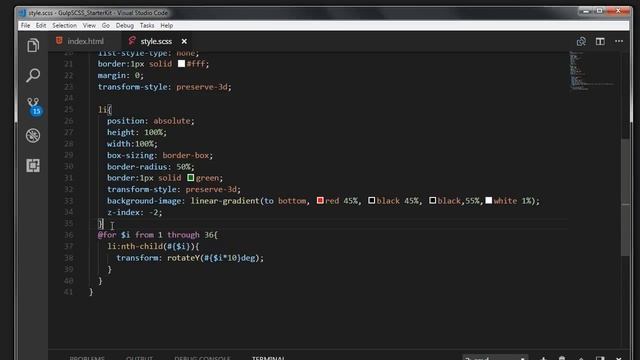Open the View menu

[x=89, y=25]
